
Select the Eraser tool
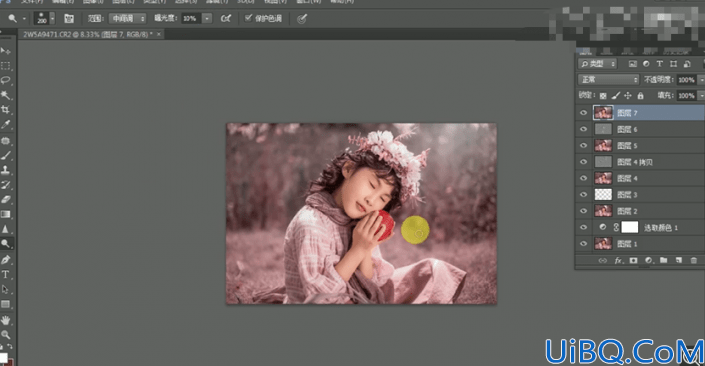[x=5, y=199]
